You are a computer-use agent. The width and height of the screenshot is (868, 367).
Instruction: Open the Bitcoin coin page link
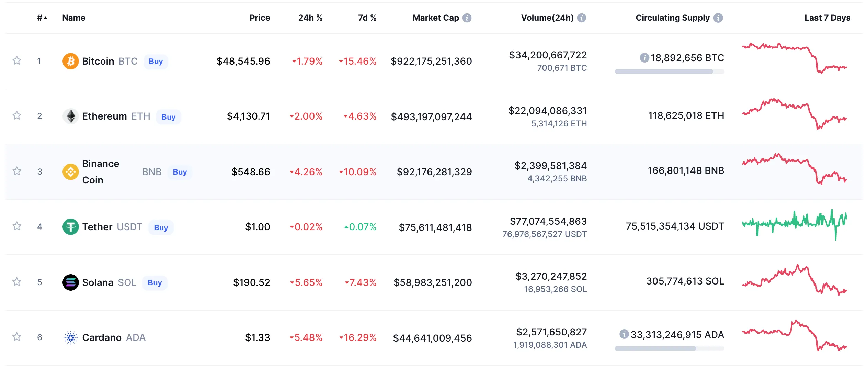point(98,61)
